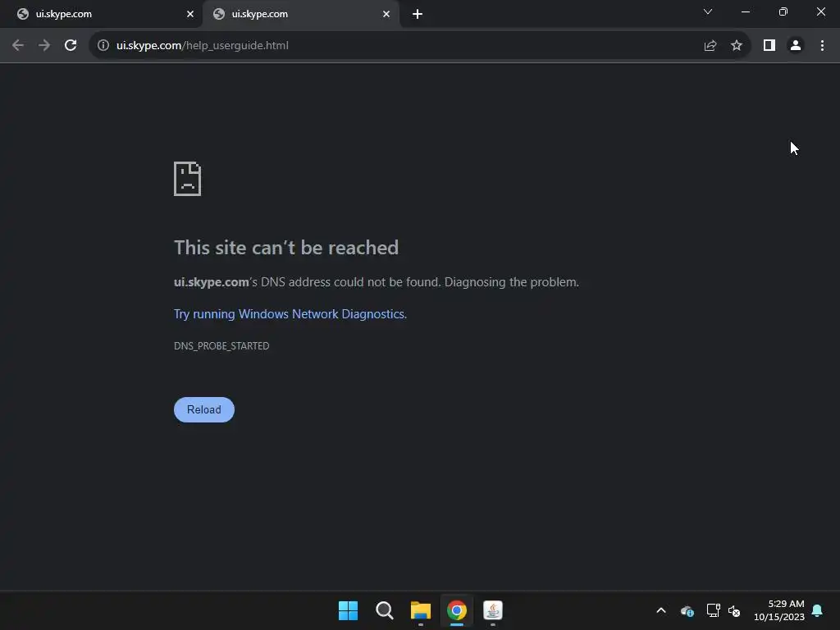This screenshot has height=630, width=840.
Task: Open network status tray icon
Action: [713, 610]
